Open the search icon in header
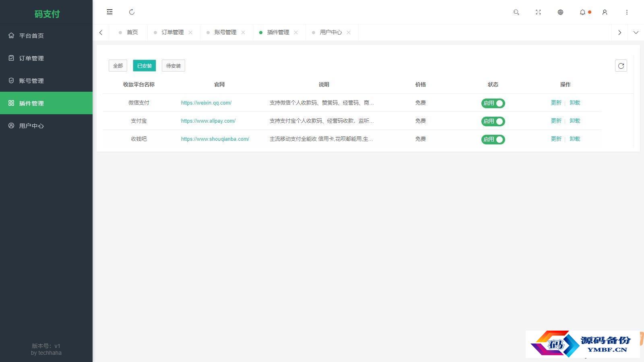Screen dimensions: 644x362 (x=516, y=12)
